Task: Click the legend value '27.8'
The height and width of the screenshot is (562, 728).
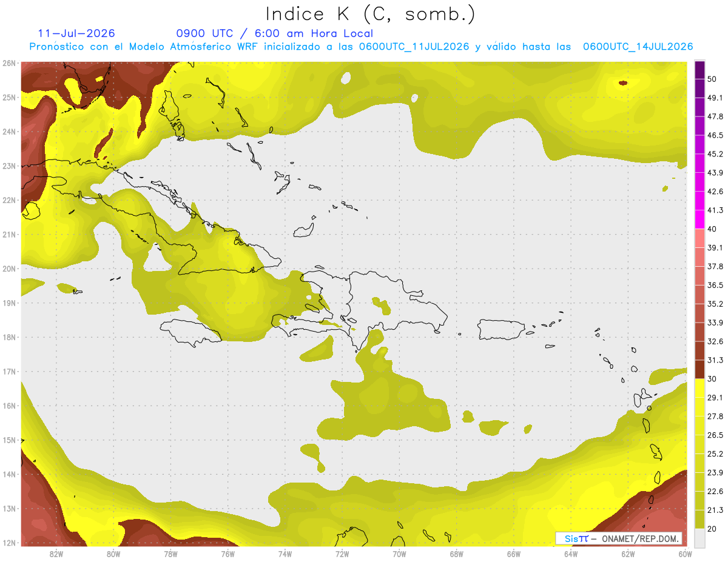Action: click(715, 416)
